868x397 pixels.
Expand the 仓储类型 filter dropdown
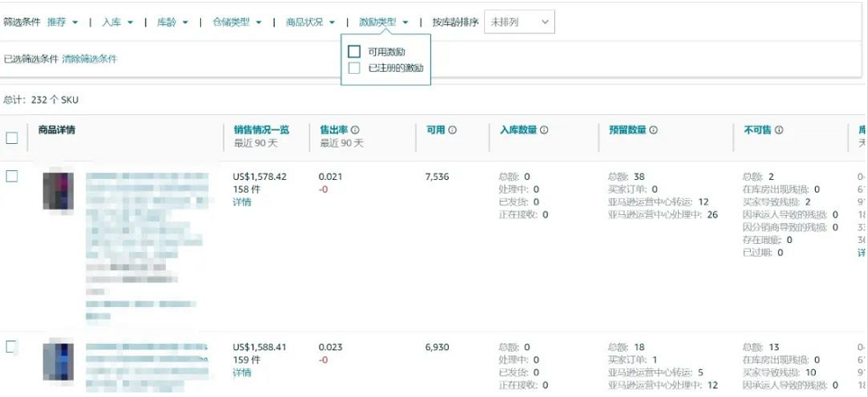(237, 22)
